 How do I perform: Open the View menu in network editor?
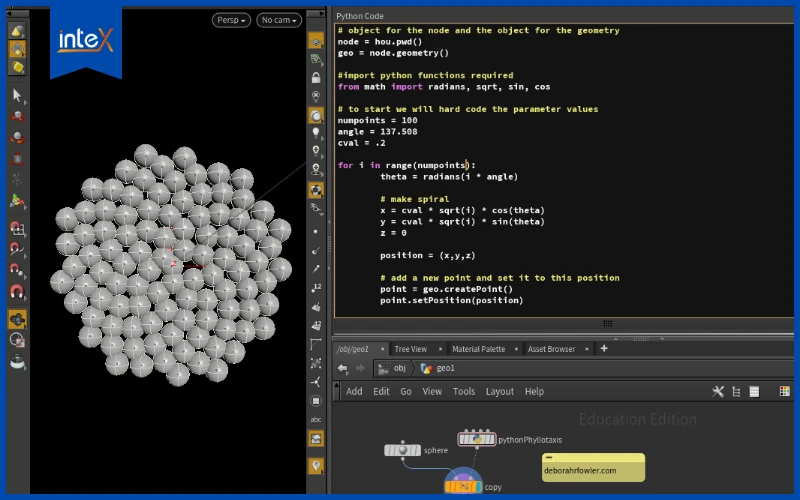(x=432, y=391)
